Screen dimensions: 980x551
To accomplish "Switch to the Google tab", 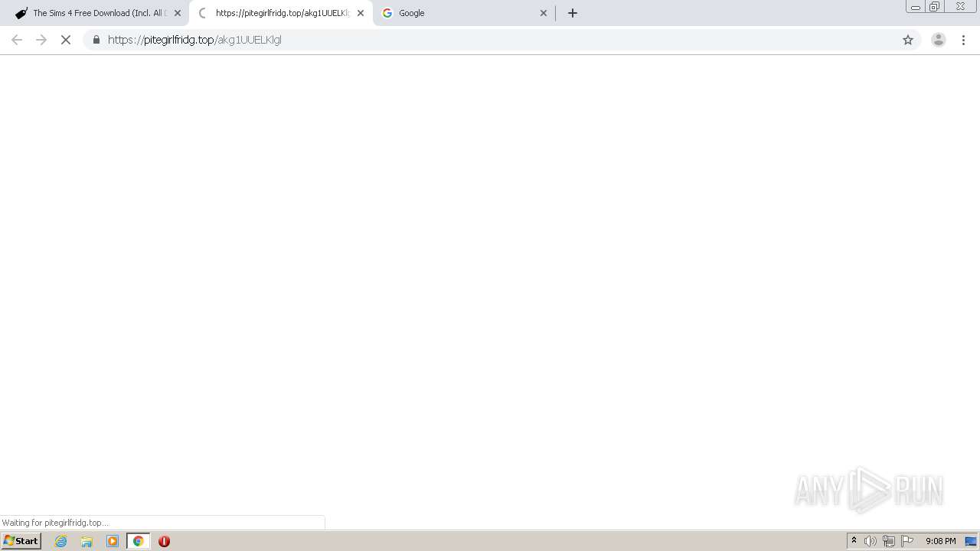I will pyautogui.click(x=465, y=13).
